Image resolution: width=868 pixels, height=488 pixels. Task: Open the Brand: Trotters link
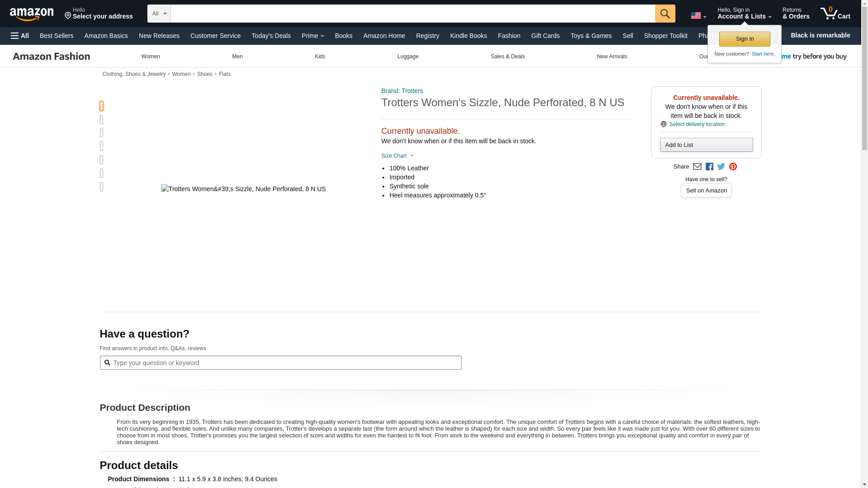(402, 91)
